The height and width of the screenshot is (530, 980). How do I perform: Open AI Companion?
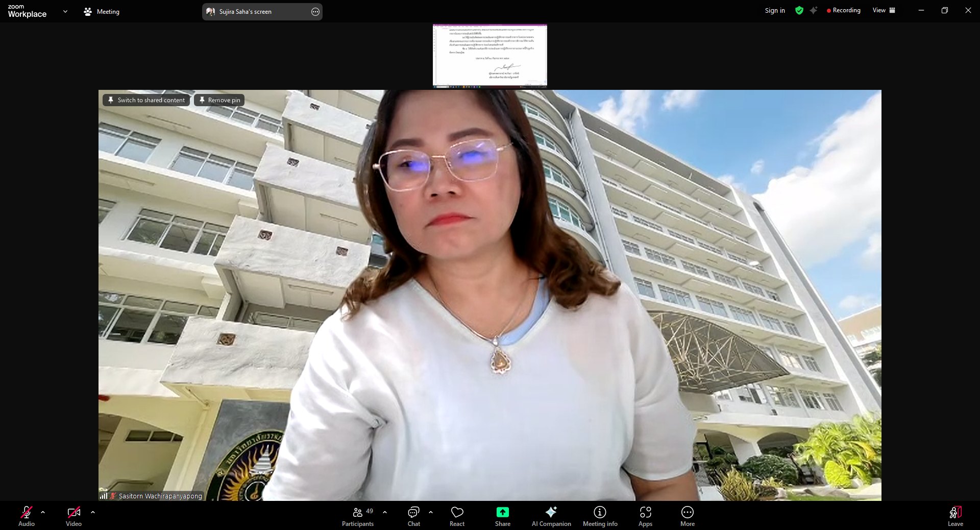(551, 516)
